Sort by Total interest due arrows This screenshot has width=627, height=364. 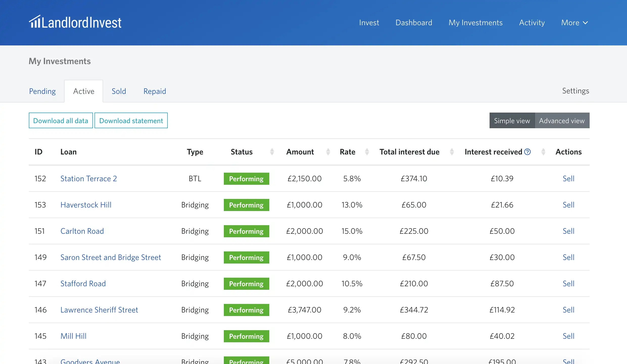pos(452,152)
